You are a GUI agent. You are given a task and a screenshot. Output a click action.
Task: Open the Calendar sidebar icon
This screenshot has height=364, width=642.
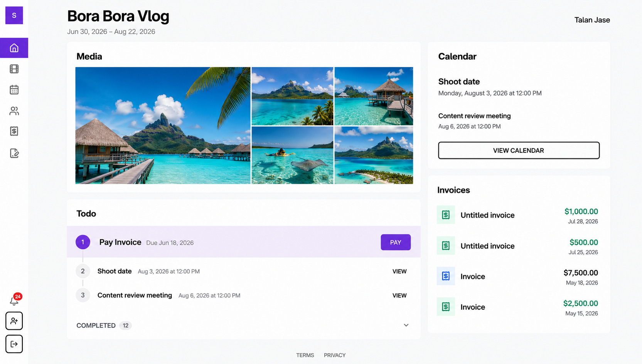pos(14,90)
